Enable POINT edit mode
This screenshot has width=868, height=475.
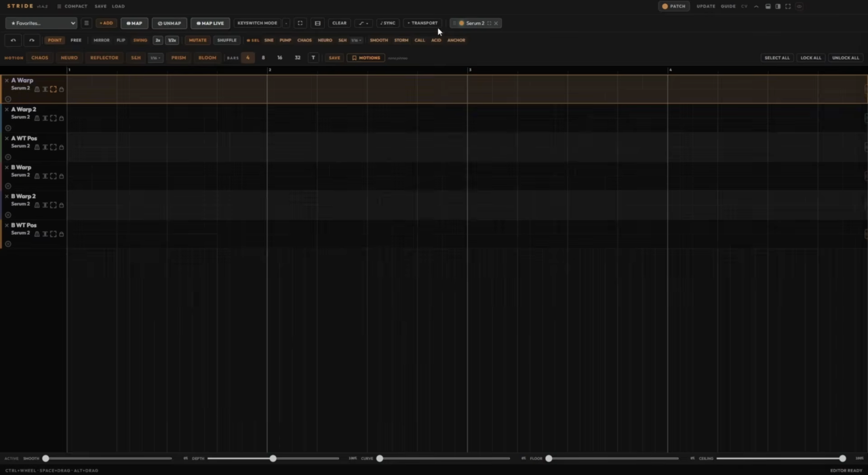click(54, 40)
